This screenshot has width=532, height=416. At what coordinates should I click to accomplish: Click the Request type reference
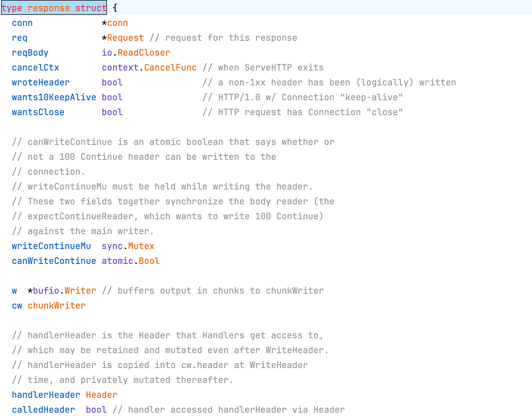coord(125,38)
